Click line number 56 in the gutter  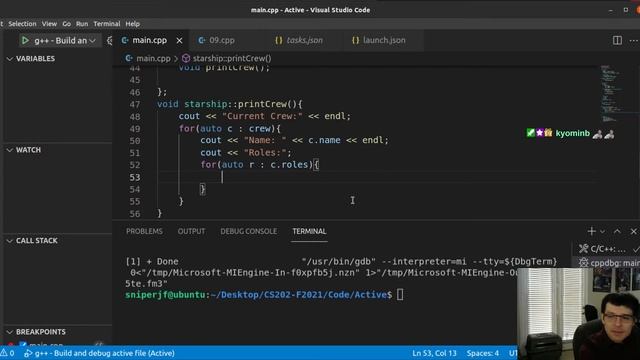click(x=135, y=214)
